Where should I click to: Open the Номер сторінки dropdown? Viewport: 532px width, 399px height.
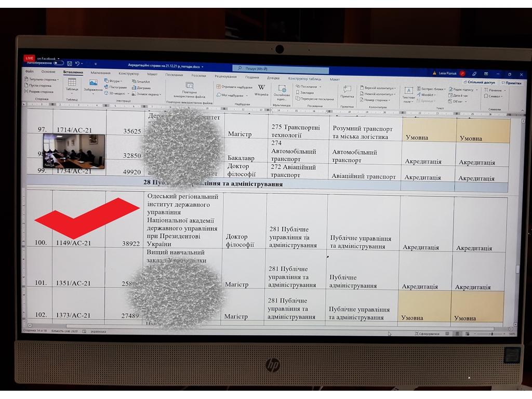[375, 100]
